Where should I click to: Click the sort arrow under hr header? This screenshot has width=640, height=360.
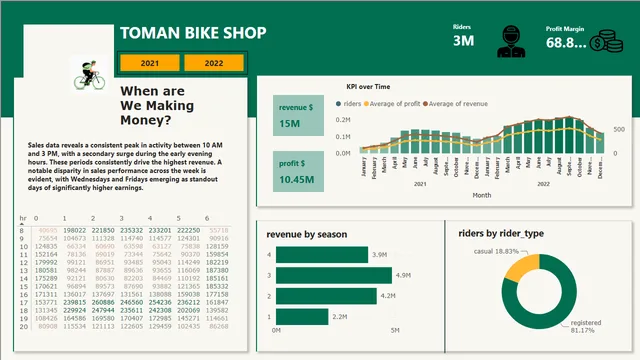[22, 224]
